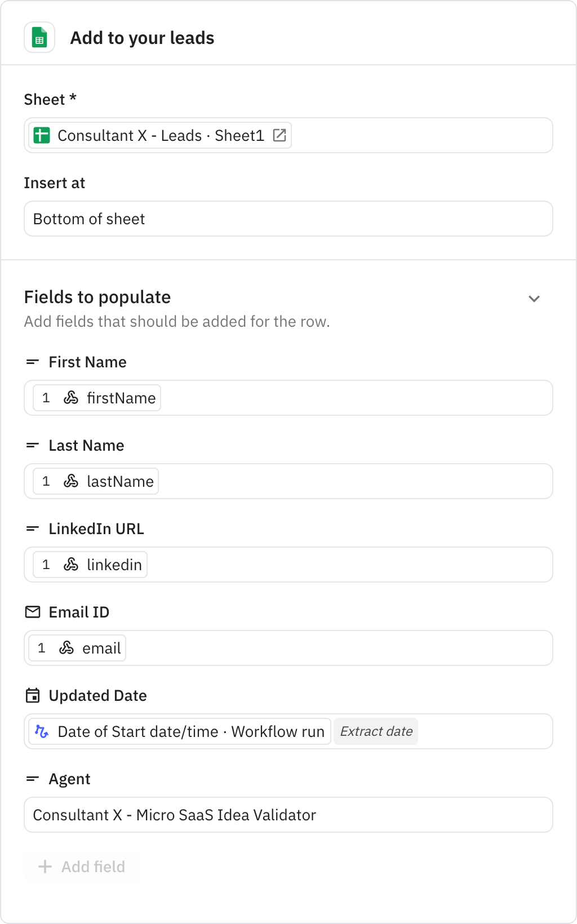This screenshot has height=924, width=577.
Task: Click the envelope icon beside Email ID
Action: tap(33, 612)
